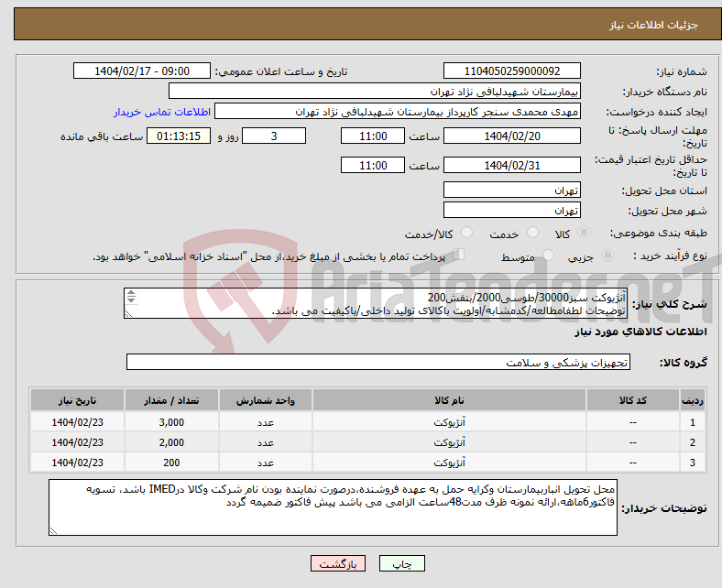Click the response deadline date 1404/02/20
The width and height of the screenshot is (722, 588).
pos(512,136)
